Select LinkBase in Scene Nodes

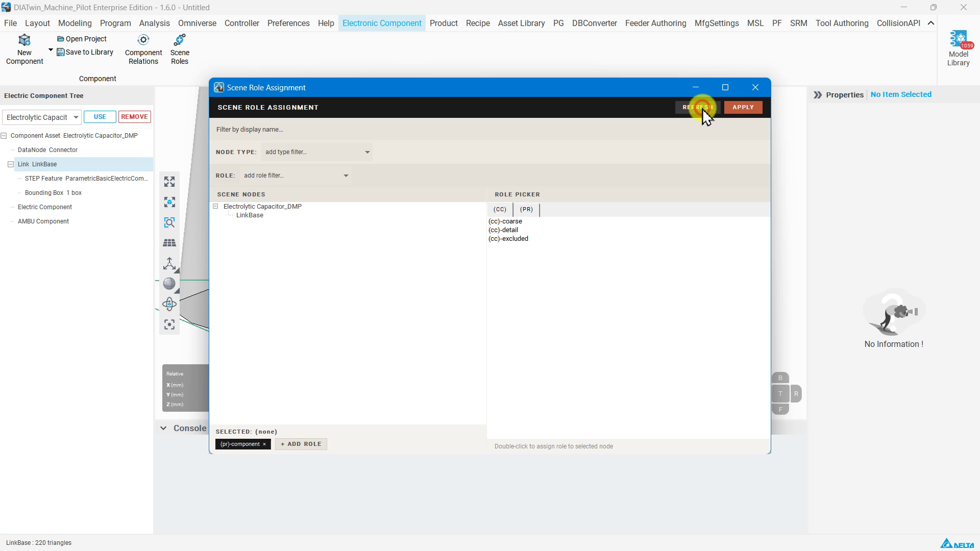(250, 215)
